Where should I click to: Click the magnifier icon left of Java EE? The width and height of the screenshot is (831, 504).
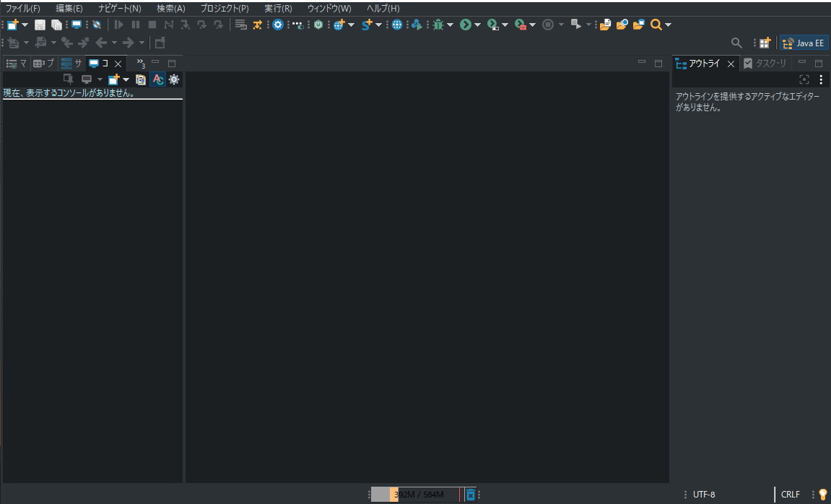pyautogui.click(x=736, y=43)
